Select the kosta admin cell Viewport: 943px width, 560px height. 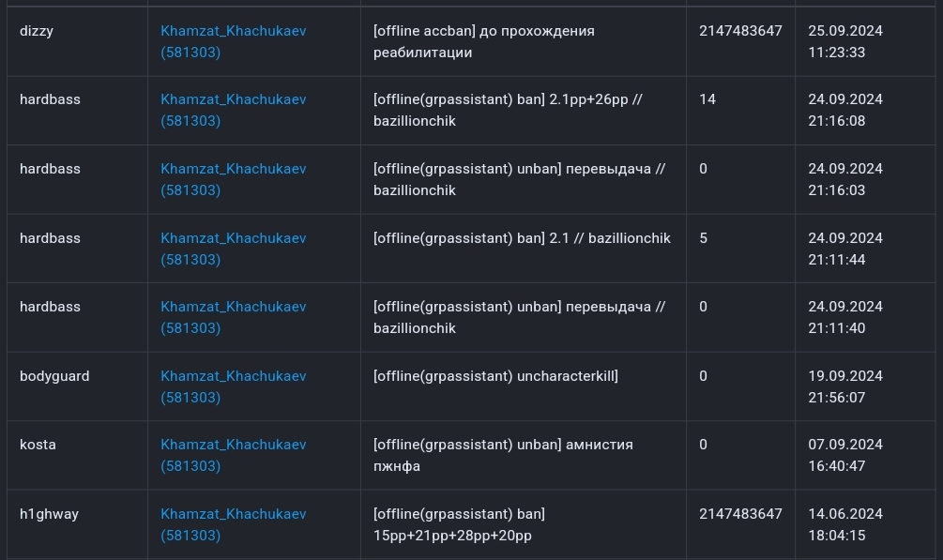click(x=38, y=445)
